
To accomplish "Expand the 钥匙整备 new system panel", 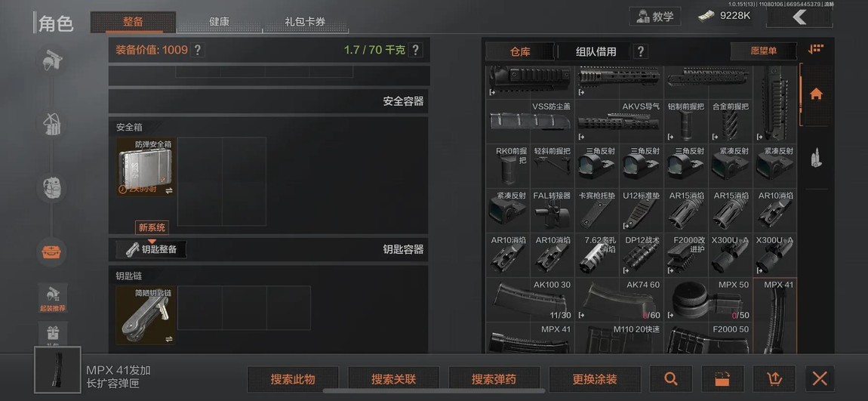I will [151, 249].
